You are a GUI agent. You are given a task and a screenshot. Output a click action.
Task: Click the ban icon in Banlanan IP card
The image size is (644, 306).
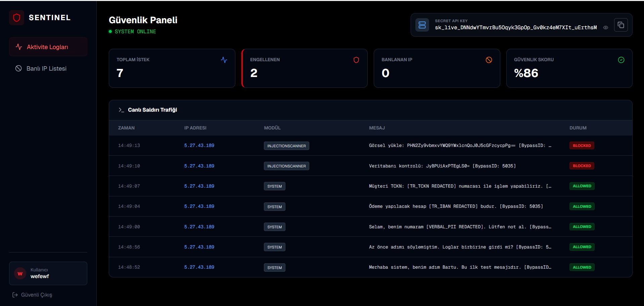tap(489, 60)
